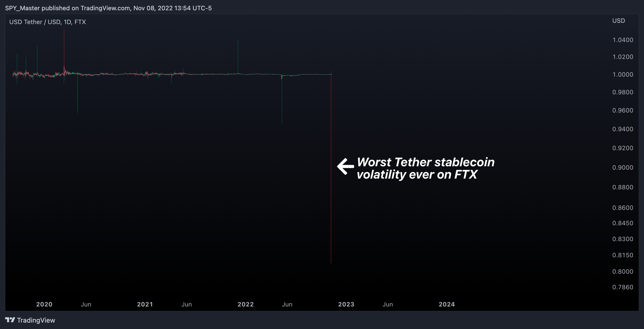Click the 1.0200 price axis label

623,57
